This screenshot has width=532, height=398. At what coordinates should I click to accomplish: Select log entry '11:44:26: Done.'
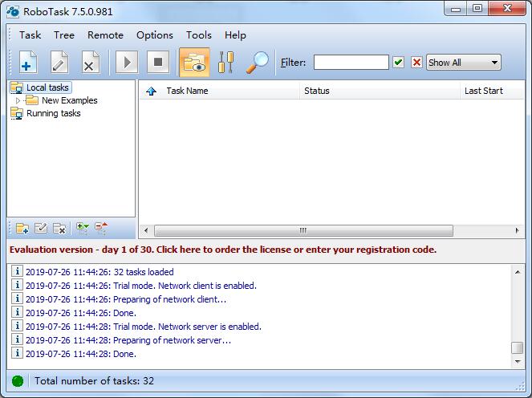(x=81, y=313)
